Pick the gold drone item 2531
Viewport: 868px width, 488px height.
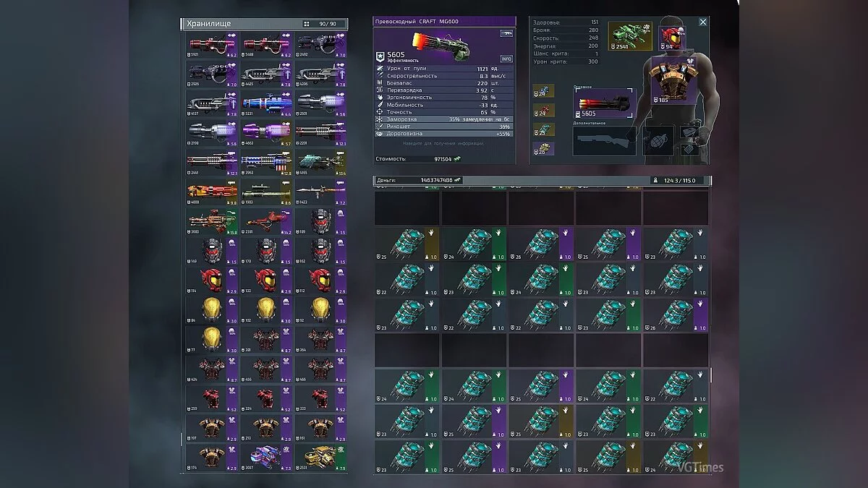320,457
